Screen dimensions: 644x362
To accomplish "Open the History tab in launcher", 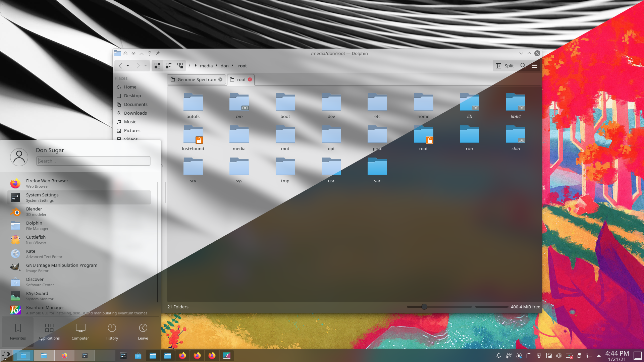I will (112, 331).
